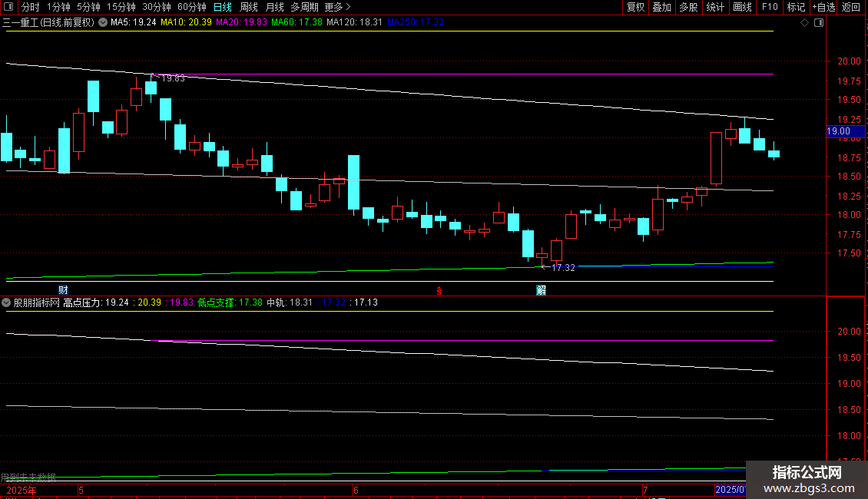Screen dimensions: 868x499
Task: Open the 多股 multi-stock view
Action: (688, 7)
